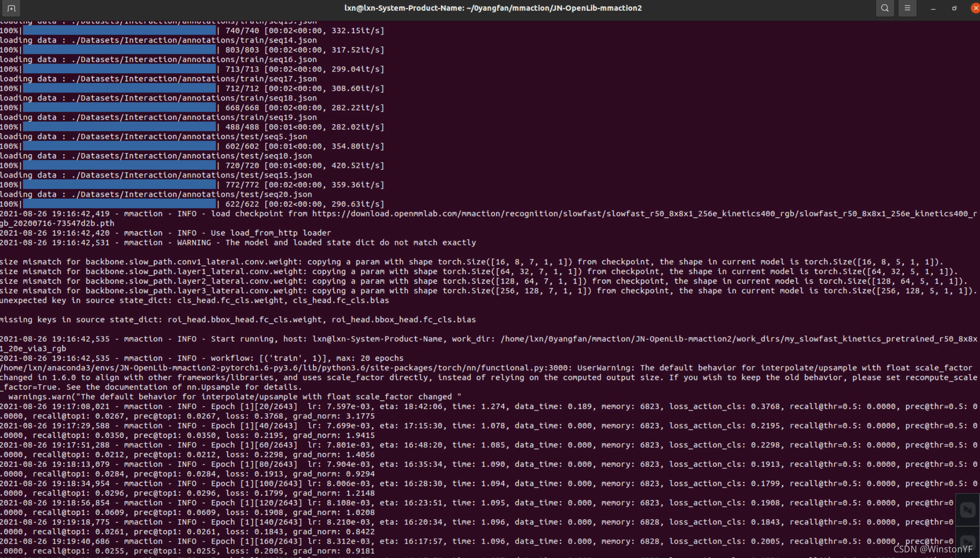This screenshot has width=980, height=558.
Task: Click the layer2_lateral.conv.weight size mismatch line
Action: tap(484, 281)
